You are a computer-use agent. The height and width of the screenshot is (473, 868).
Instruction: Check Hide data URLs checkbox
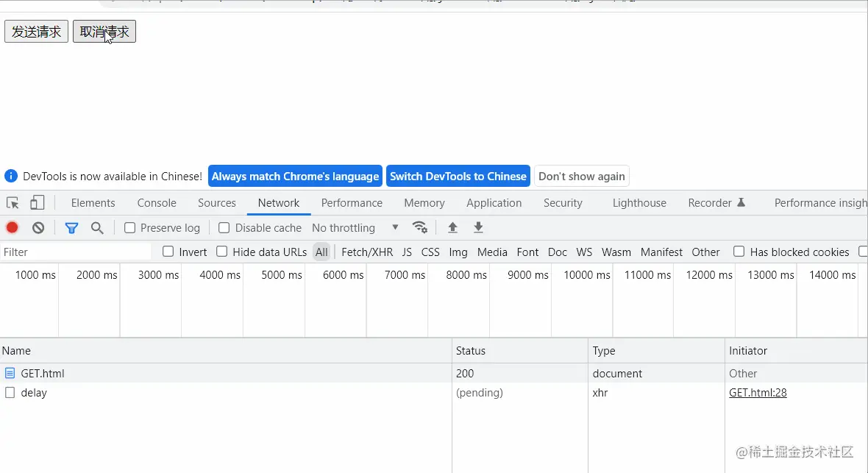click(x=222, y=252)
